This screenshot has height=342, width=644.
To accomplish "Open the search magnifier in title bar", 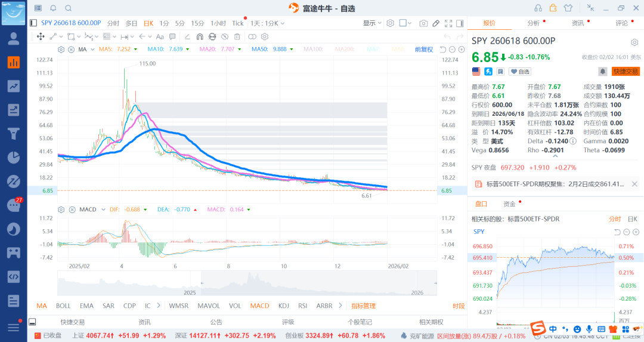I will coord(69,8).
